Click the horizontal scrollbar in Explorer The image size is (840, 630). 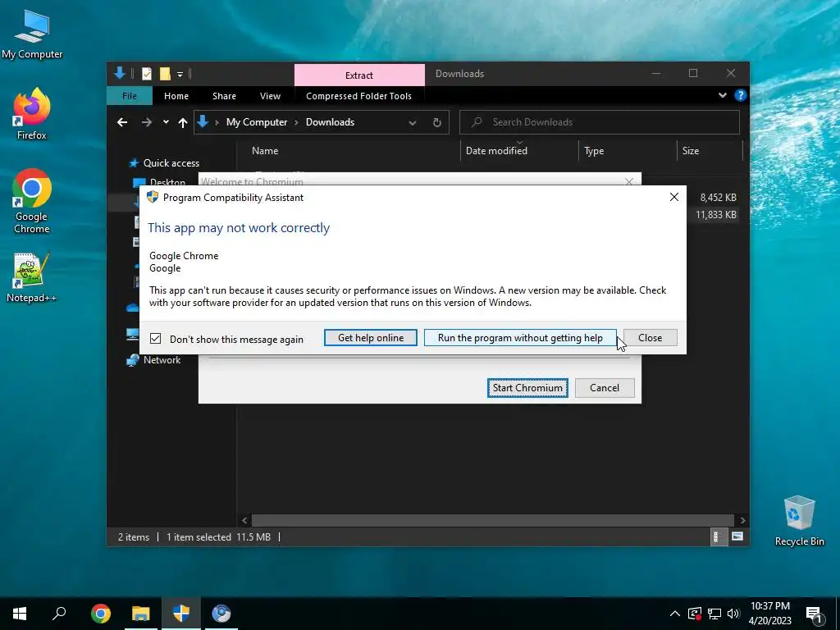[x=492, y=520]
